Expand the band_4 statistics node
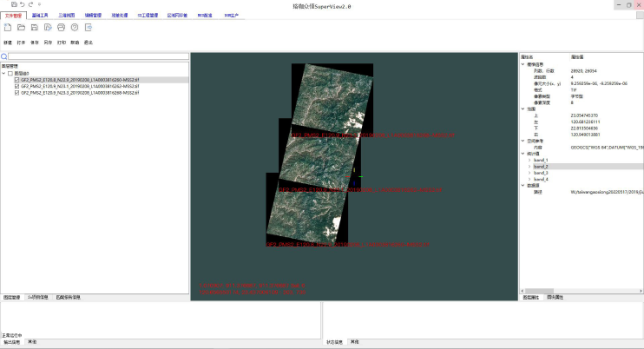 click(529, 180)
